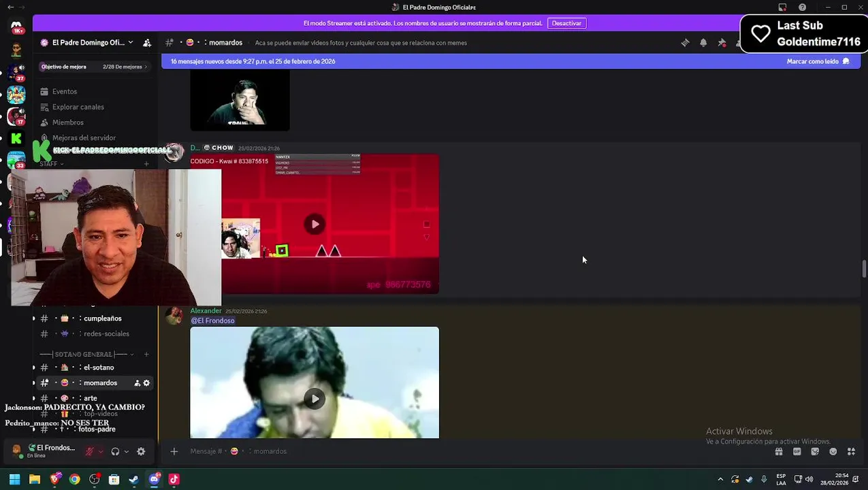868x490 pixels.
Task: Open Discord direct messages home icon
Action: [16, 27]
